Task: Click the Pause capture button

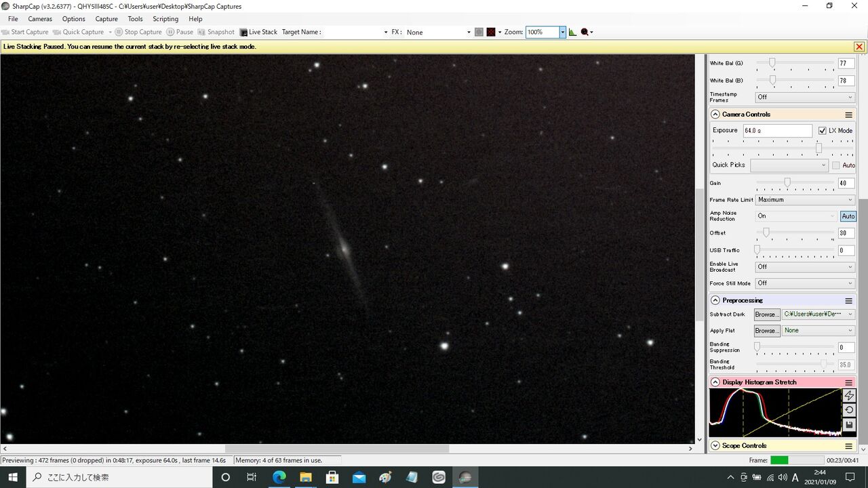Action: 180,32
